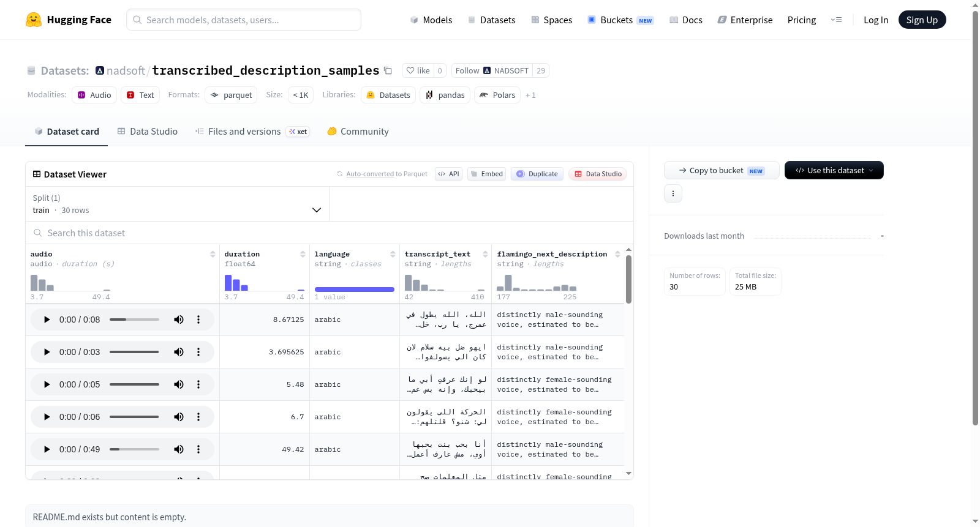Focus the top search models field
This screenshot has width=980, height=527.
coord(244,20)
